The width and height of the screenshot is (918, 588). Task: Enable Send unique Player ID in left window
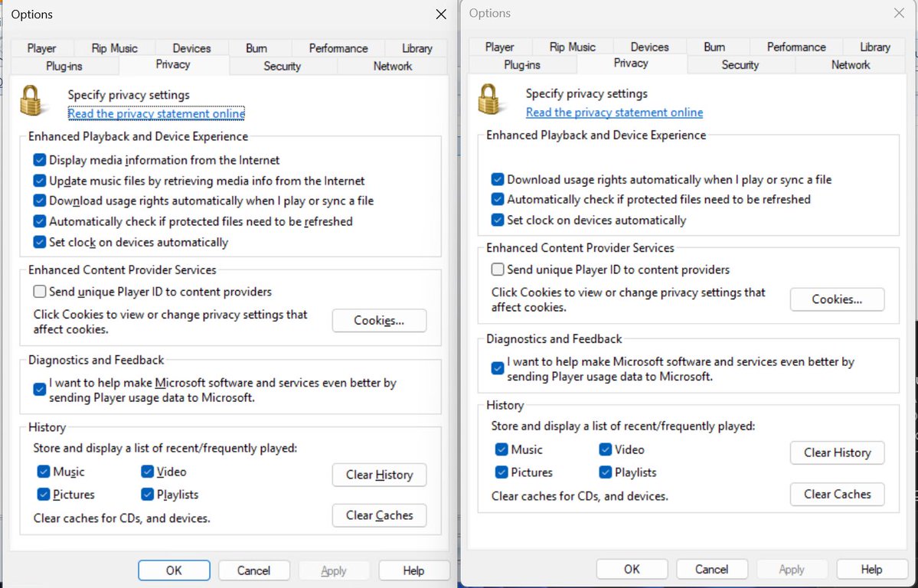click(39, 292)
